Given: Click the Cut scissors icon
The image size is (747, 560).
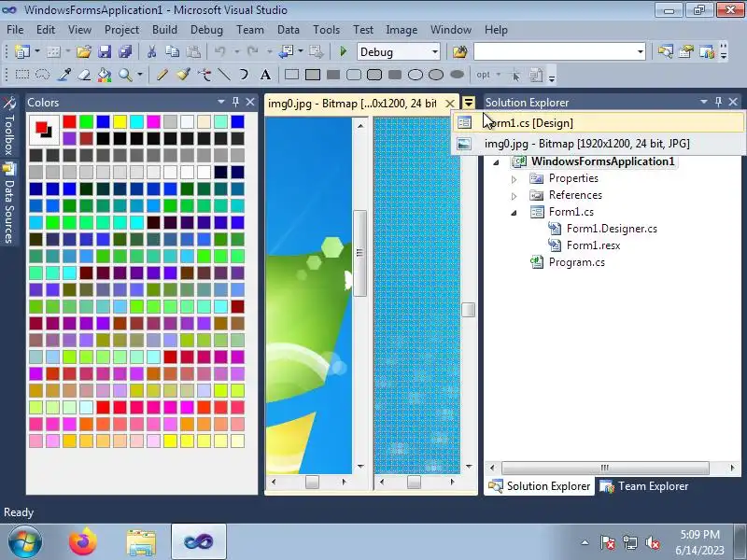Looking at the screenshot, I should pos(151,51).
